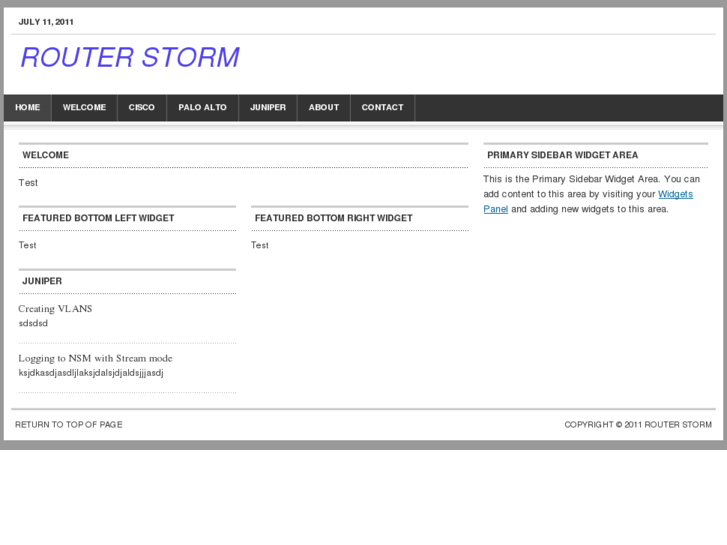
Task: Open the Home menu item
Action: pos(27,108)
